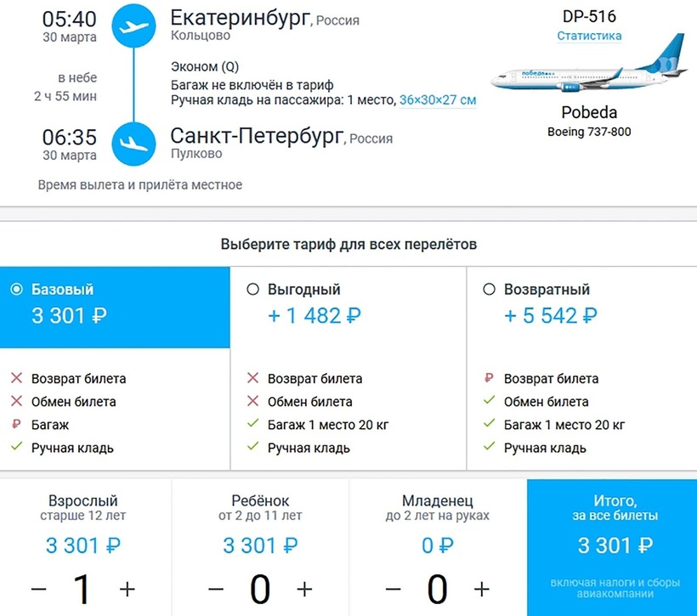Increase the Взрослый passenger count
697x616 pixels.
[127, 589]
